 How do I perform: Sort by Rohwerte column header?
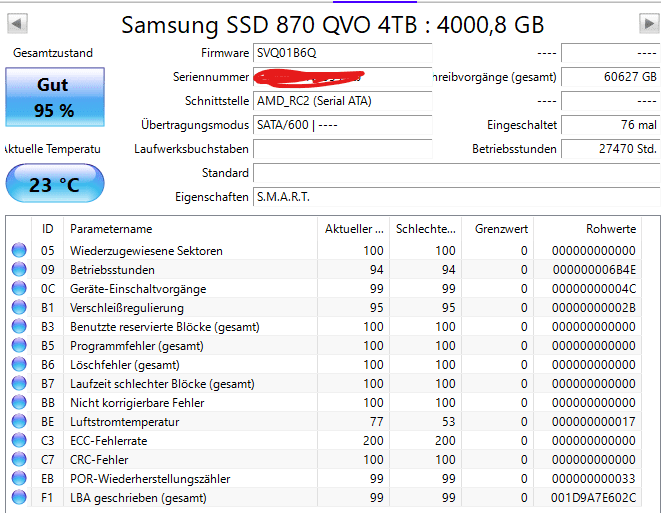[x=588, y=229]
